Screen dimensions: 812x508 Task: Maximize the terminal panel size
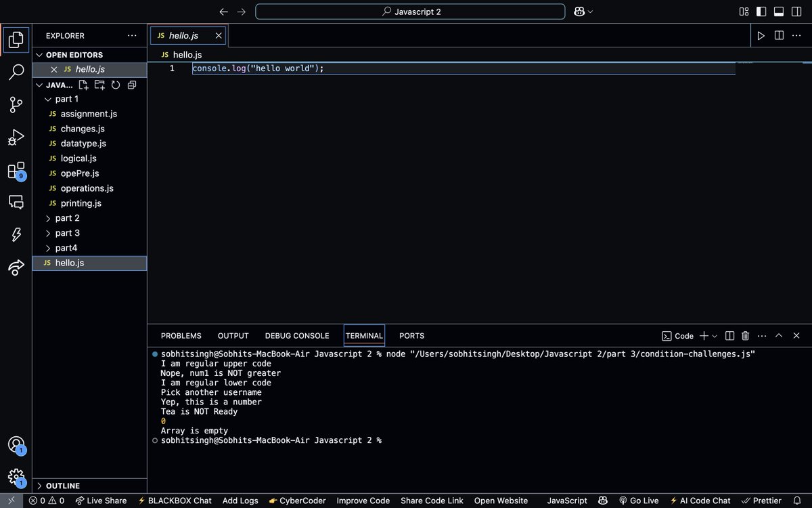pos(779,335)
